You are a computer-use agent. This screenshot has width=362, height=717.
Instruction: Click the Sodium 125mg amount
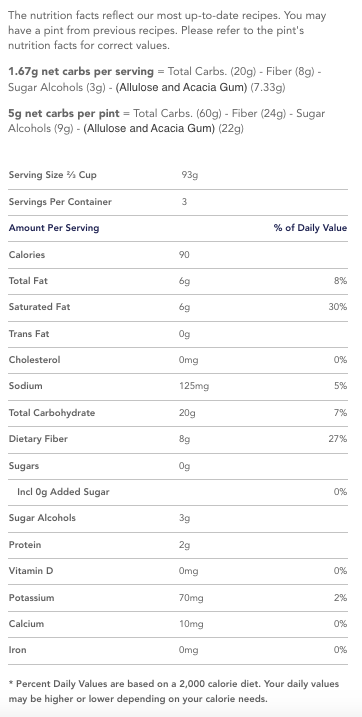(x=194, y=386)
